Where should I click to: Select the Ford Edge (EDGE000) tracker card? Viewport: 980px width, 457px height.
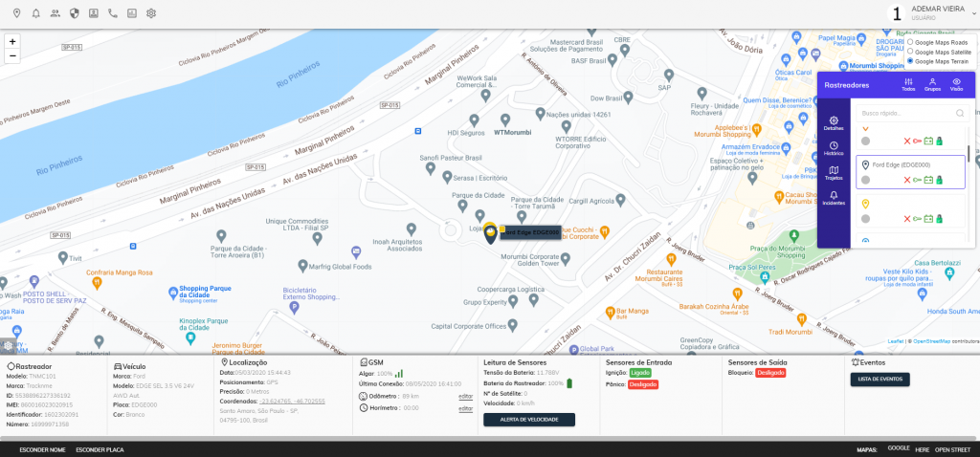point(910,172)
